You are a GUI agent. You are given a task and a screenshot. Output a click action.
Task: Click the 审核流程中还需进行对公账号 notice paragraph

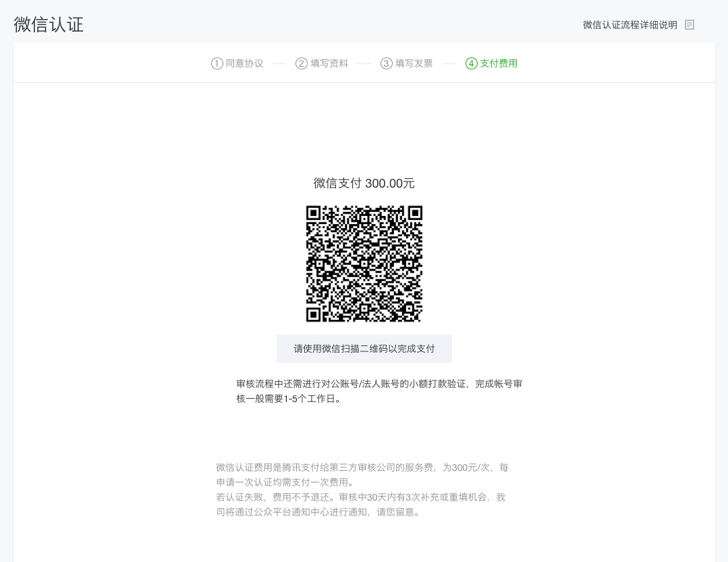(x=379, y=391)
